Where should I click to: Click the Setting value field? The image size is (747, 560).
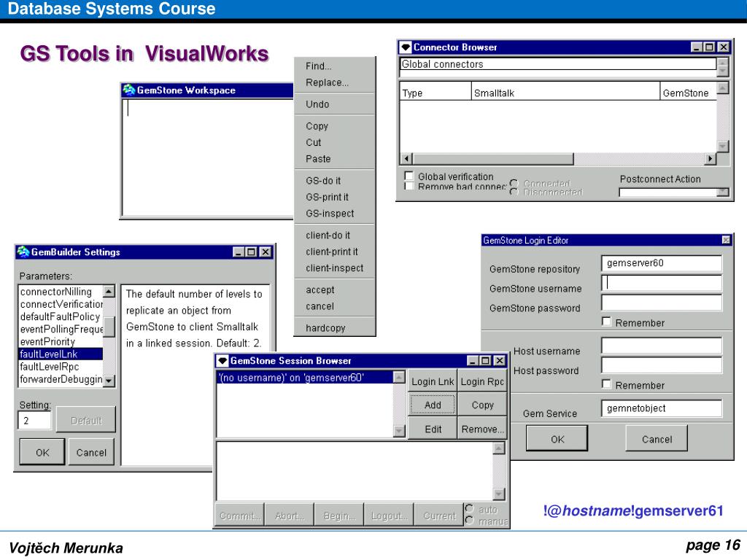[35, 421]
